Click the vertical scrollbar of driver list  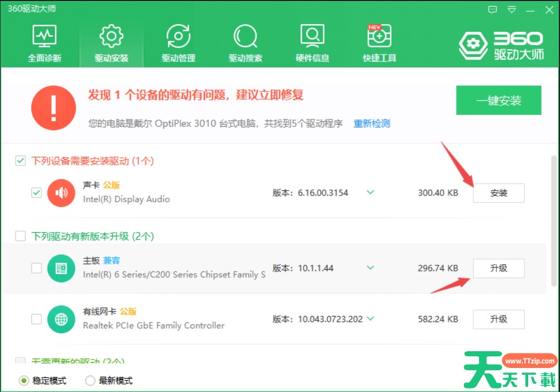click(553, 223)
